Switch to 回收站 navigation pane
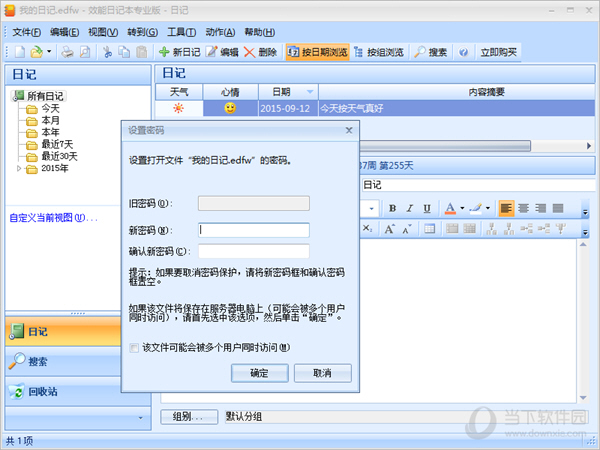This screenshot has height=450, width=600. click(63, 391)
